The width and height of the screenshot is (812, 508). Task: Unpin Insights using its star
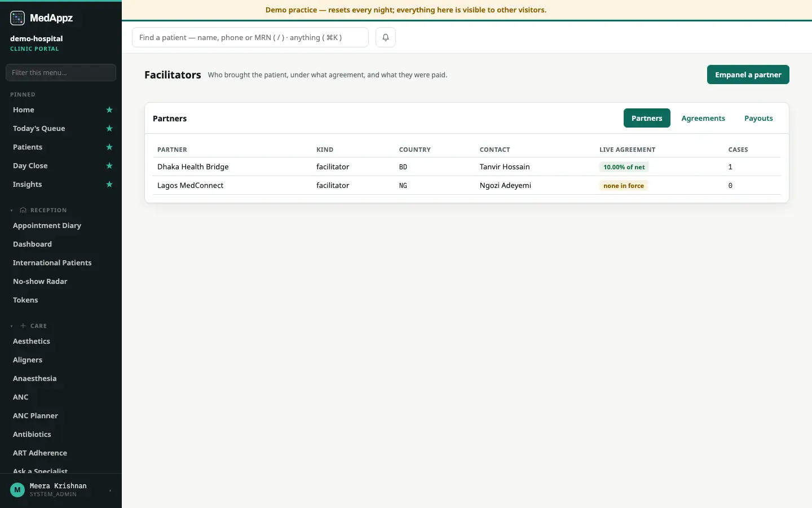click(109, 185)
